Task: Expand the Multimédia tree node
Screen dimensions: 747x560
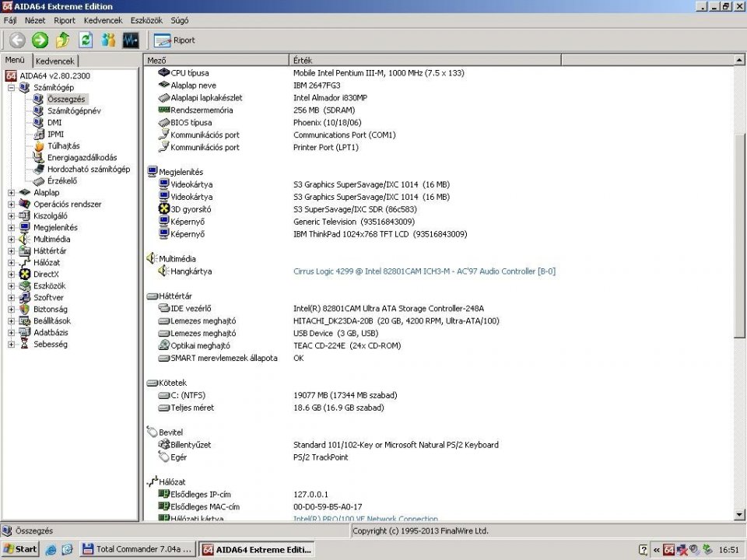Action: click(11, 239)
